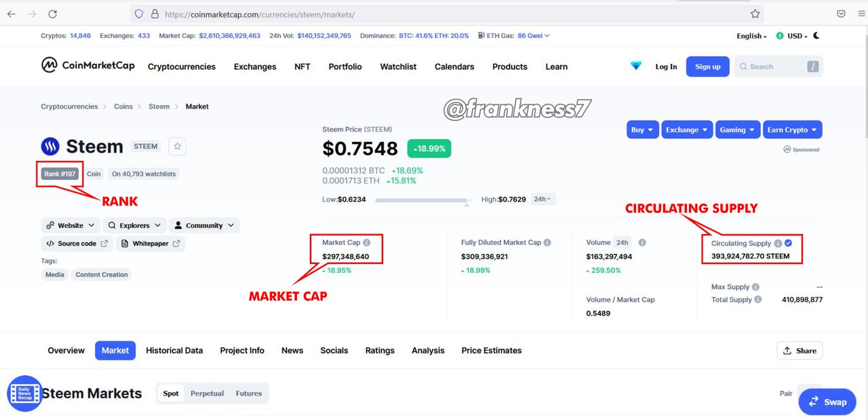The width and height of the screenshot is (868, 420).
Task: Click the browser back arrow
Action: [x=12, y=14]
